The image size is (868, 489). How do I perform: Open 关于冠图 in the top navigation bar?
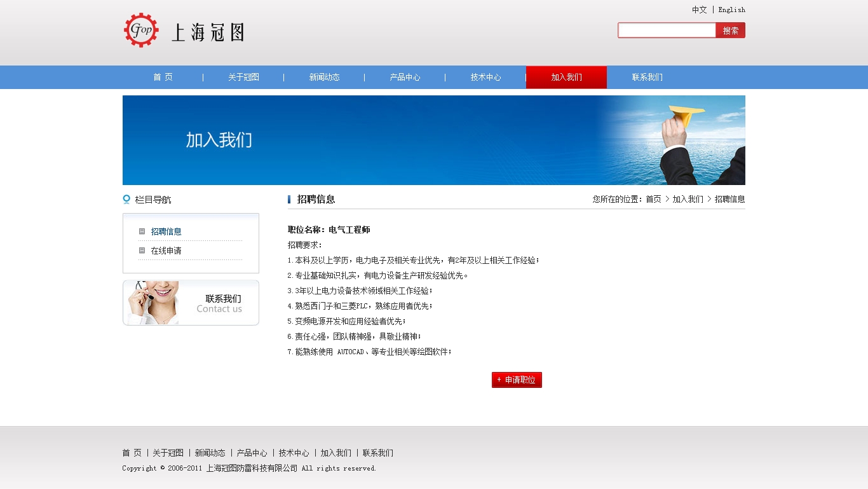(243, 77)
